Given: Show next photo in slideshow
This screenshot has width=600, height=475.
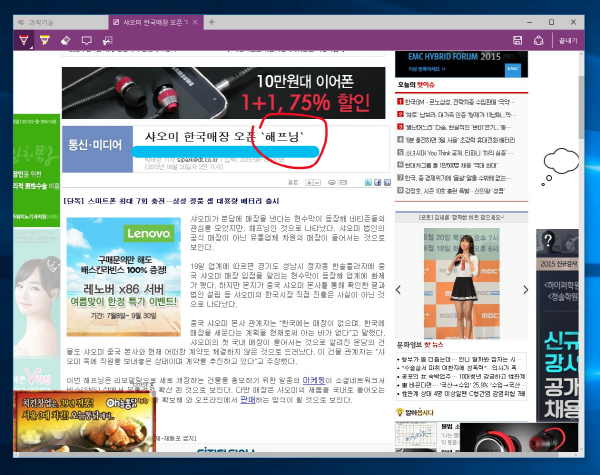Looking at the screenshot, I should coord(526,290).
